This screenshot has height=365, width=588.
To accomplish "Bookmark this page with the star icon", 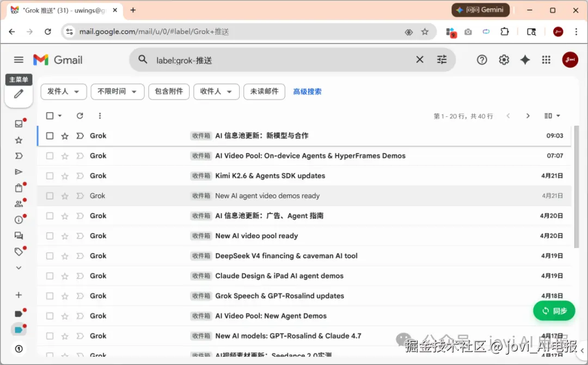I will (425, 32).
